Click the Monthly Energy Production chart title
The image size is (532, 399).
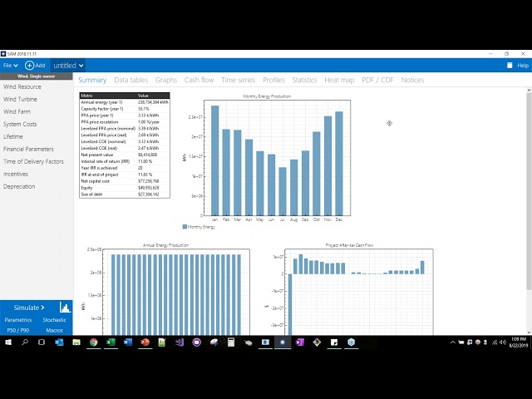(267, 96)
